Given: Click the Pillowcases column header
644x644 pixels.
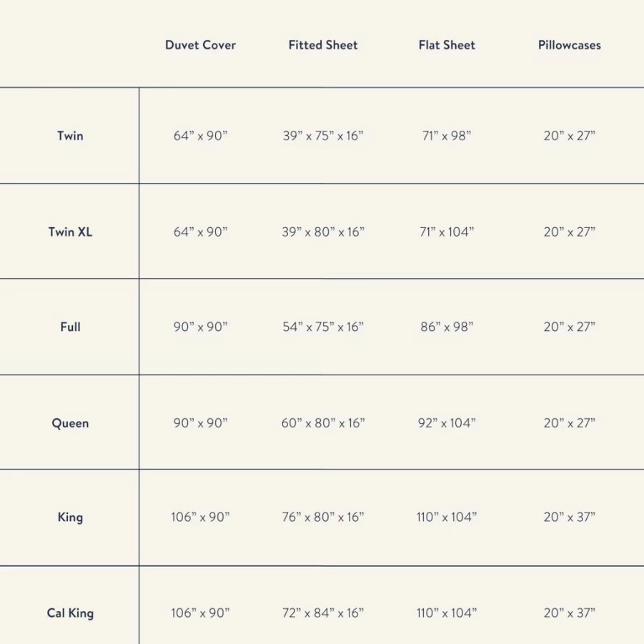Looking at the screenshot, I should (x=570, y=45).
